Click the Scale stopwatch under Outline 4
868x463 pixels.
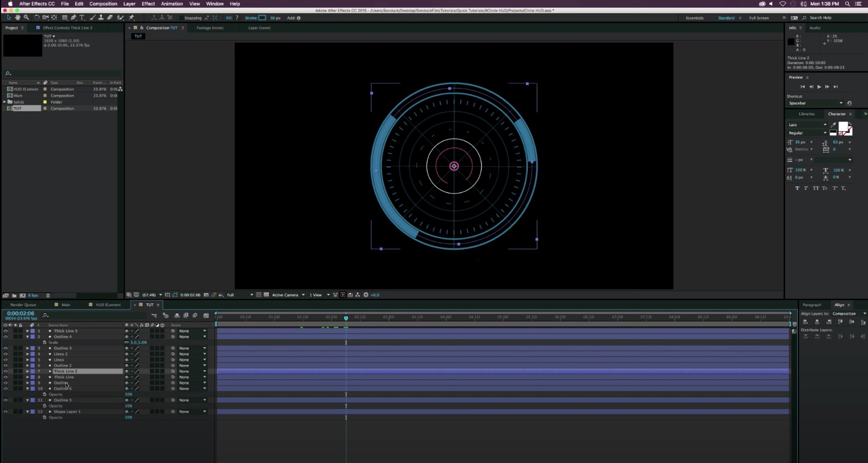click(45, 342)
